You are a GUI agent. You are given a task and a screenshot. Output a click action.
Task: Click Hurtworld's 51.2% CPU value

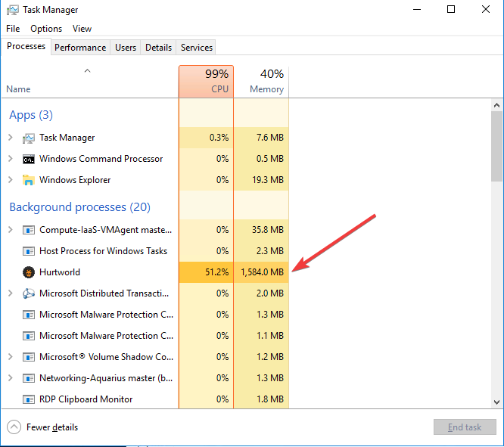coord(217,272)
